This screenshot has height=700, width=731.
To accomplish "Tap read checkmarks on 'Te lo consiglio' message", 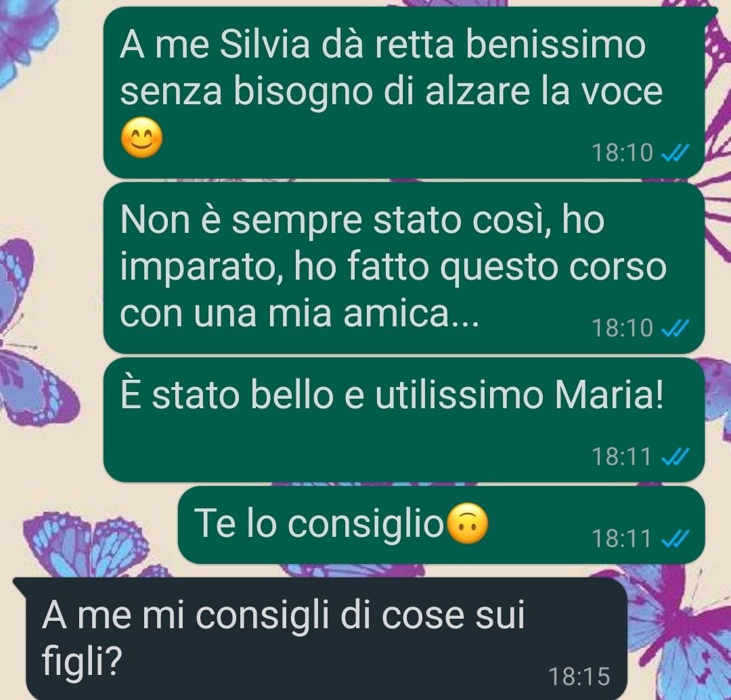I will click(675, 539).
